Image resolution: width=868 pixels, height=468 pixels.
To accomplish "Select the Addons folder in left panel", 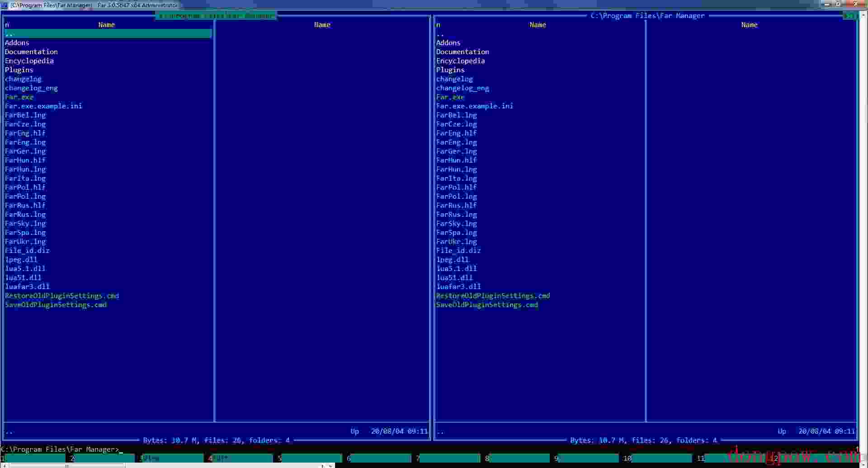I will 17,43.
